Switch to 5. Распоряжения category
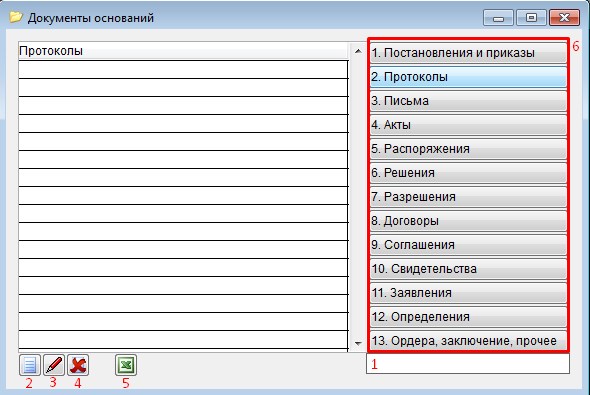The width and height of the screenshot is (590, 395). click(x=468, y=149)
